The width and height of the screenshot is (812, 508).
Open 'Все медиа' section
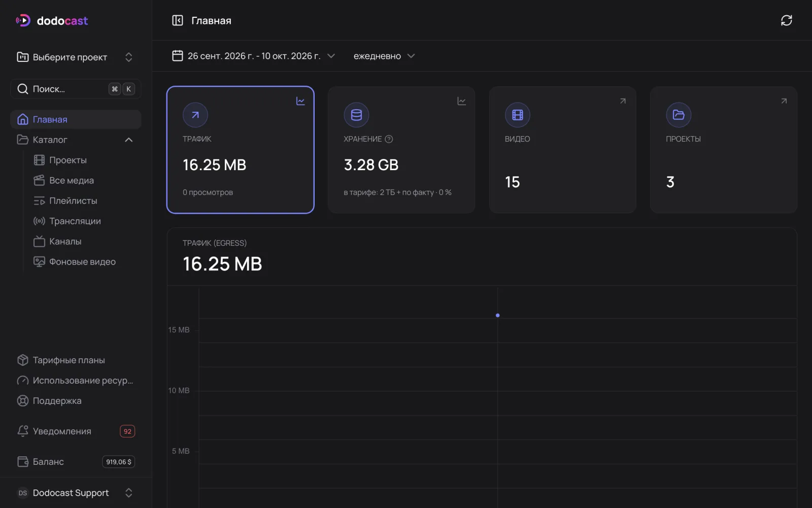(64, 180)
